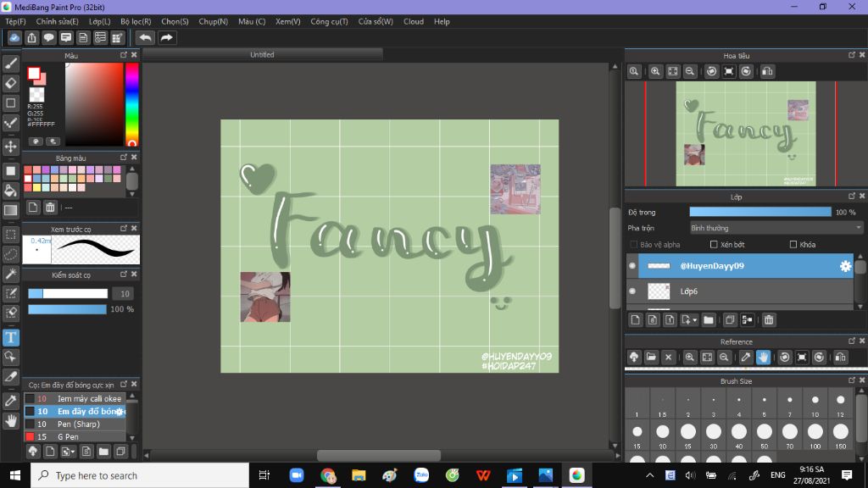Screen dimensions: 868x488
Task: Hide the @HuyenDayy09 layer
Action: coord(632,266)
